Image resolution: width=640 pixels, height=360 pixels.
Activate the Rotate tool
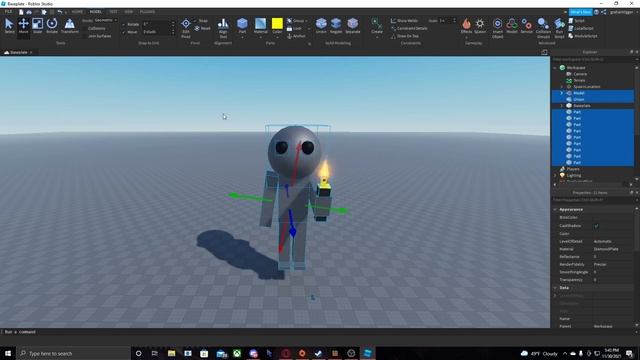tap(52, 26)
